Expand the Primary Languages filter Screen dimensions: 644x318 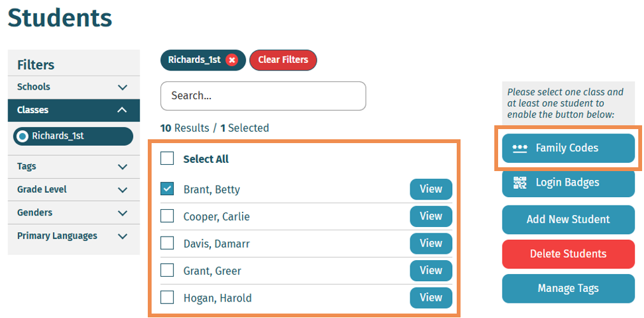123,236
